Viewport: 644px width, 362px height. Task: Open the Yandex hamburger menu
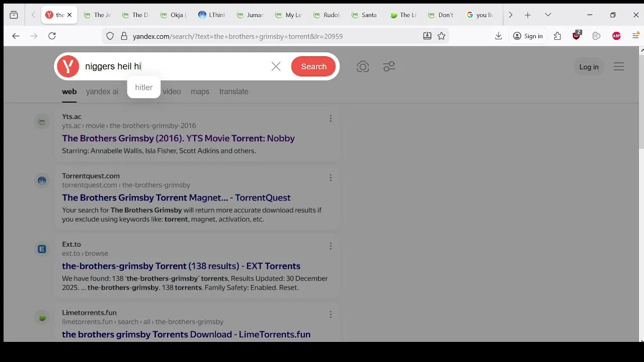619,66
